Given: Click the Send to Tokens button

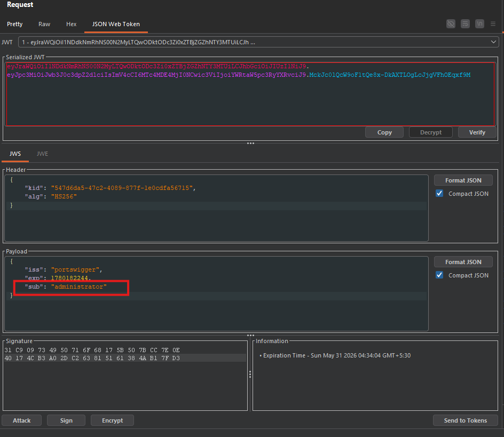Looking at the screenshot, I should tap(466, 420).
